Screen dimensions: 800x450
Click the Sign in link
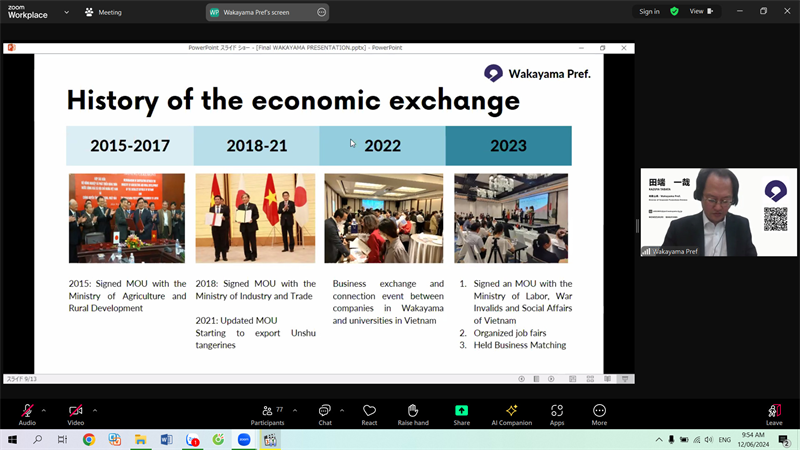649,12
